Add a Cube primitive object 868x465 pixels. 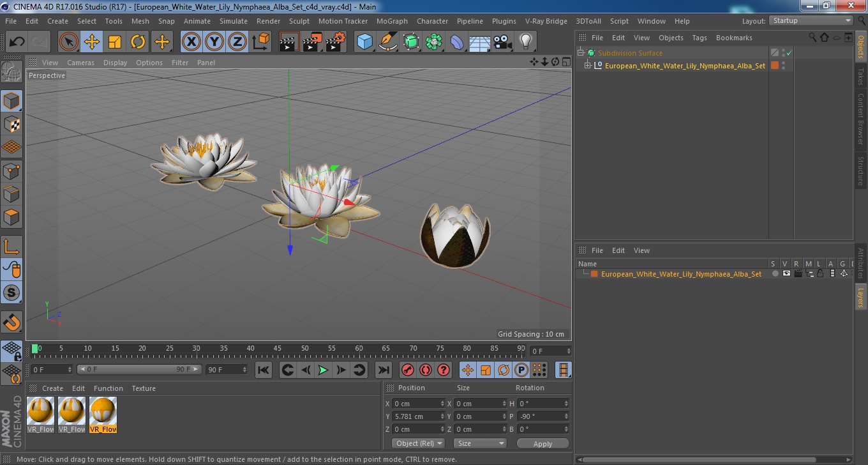[365, 42]
